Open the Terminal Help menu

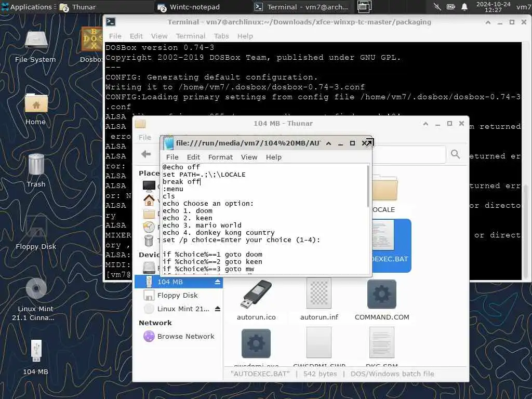(x=245, y=36)
